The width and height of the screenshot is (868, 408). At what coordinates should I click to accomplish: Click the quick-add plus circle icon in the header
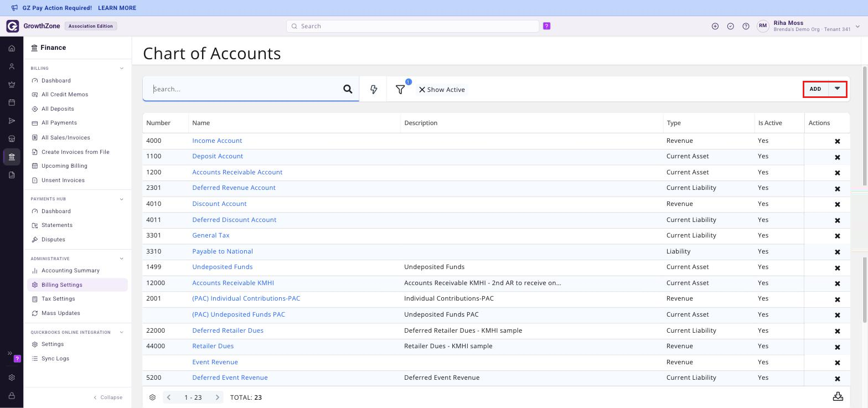coord(715,26)
